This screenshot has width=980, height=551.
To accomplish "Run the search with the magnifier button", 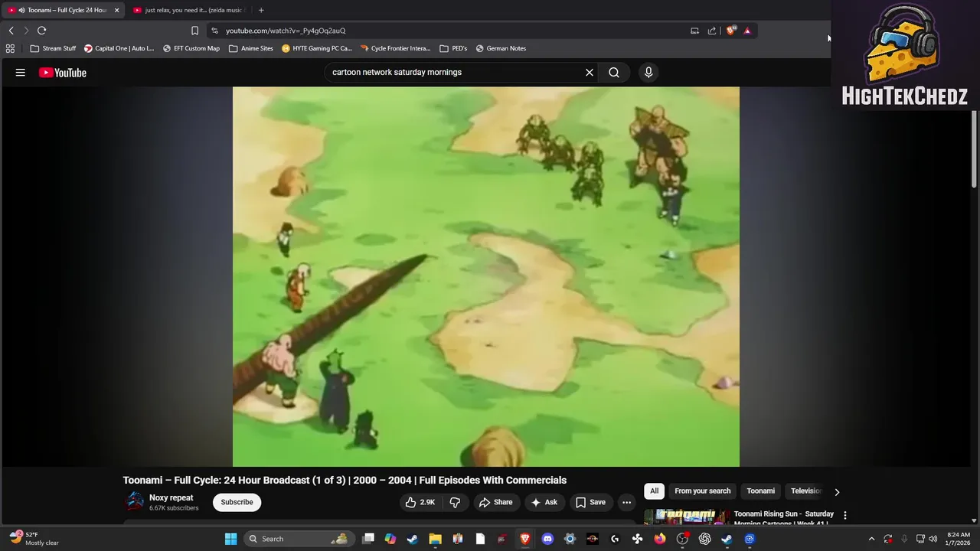I will pyautogui.click(x=614, y=72).
